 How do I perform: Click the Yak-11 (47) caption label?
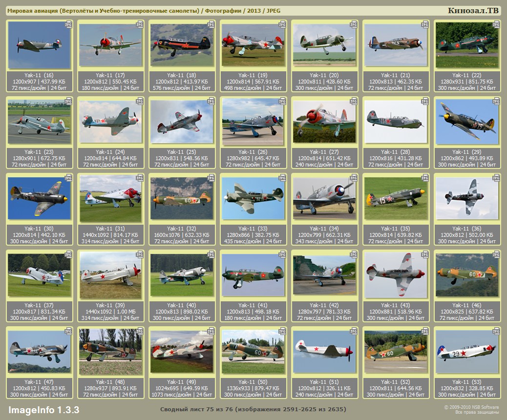coord(39,381)
